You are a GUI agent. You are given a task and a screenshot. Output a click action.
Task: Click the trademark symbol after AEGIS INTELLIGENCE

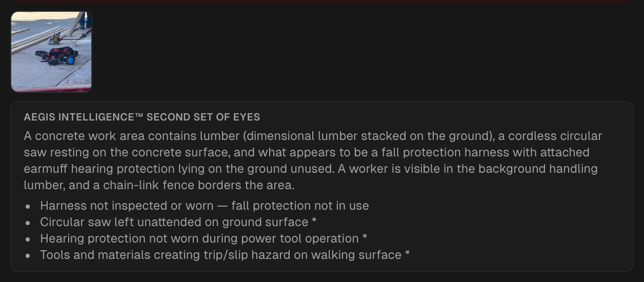[138, 117]
